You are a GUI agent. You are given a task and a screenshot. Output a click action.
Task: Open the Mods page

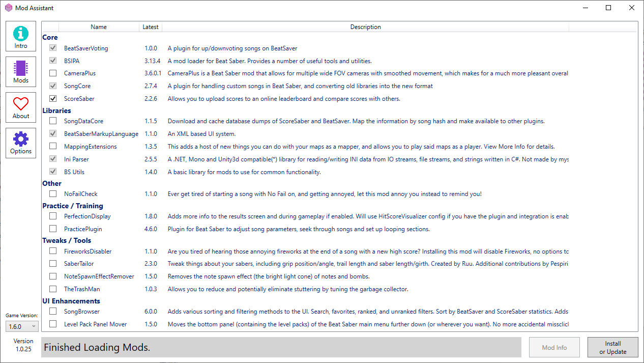click(x=21, y=72)
